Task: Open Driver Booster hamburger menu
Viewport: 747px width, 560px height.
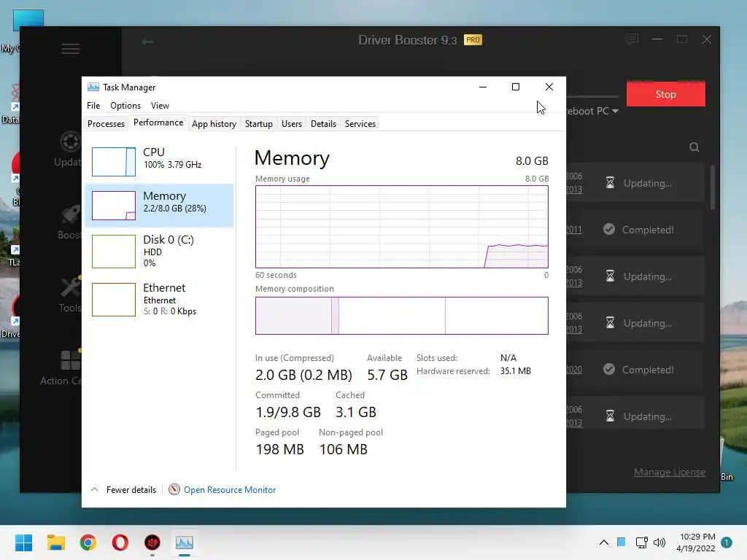Action: coord(71,49)
